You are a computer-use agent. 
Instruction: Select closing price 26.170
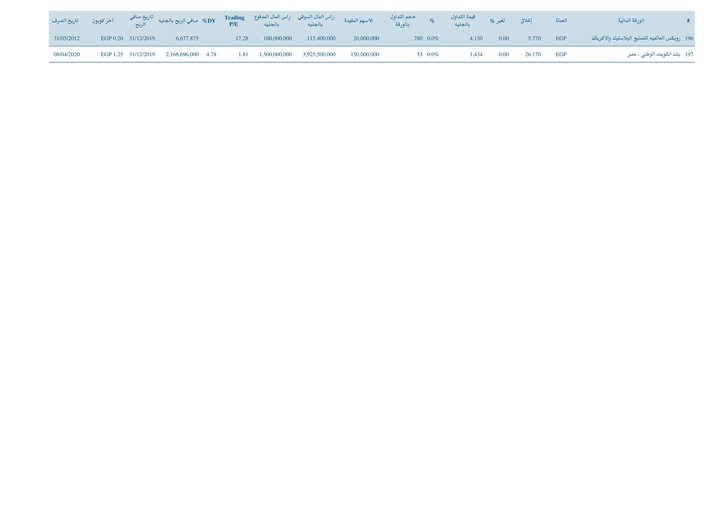[x=533, y=54]
